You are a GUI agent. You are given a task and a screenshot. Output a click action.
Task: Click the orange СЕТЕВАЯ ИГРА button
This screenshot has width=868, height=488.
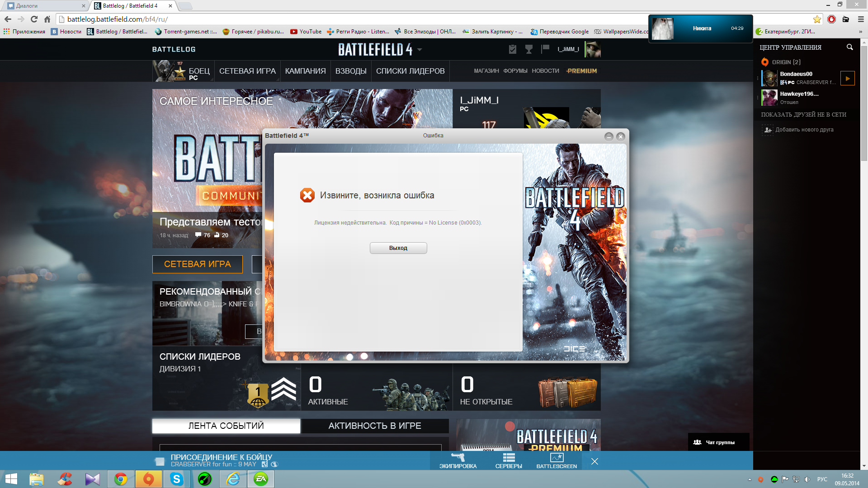[x=198, y=264]
